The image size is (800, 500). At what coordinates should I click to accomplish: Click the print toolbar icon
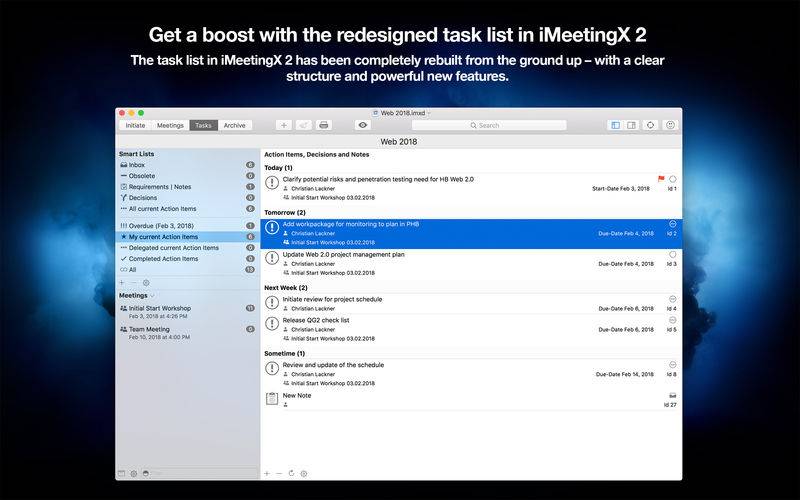coord(323,125)
